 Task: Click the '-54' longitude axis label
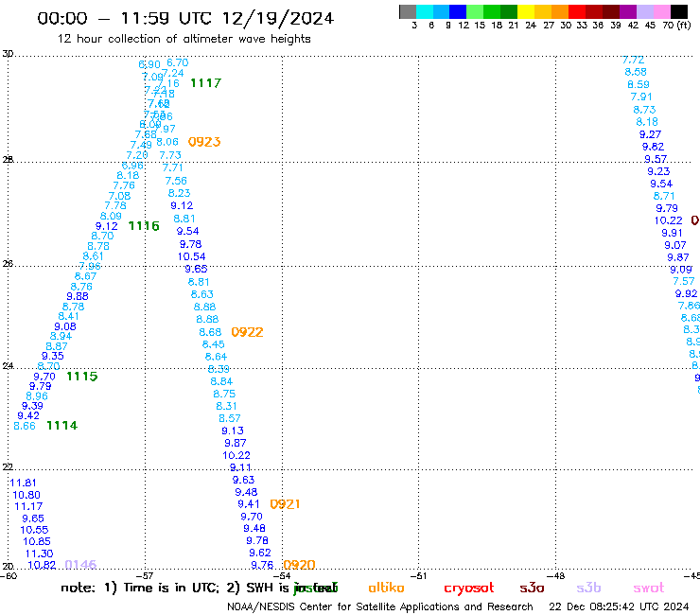coord(282,576)
